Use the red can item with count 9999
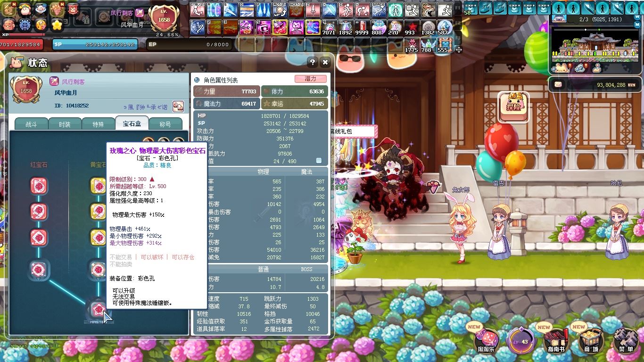This screenshot has width=644, height=362. point(362,27)
